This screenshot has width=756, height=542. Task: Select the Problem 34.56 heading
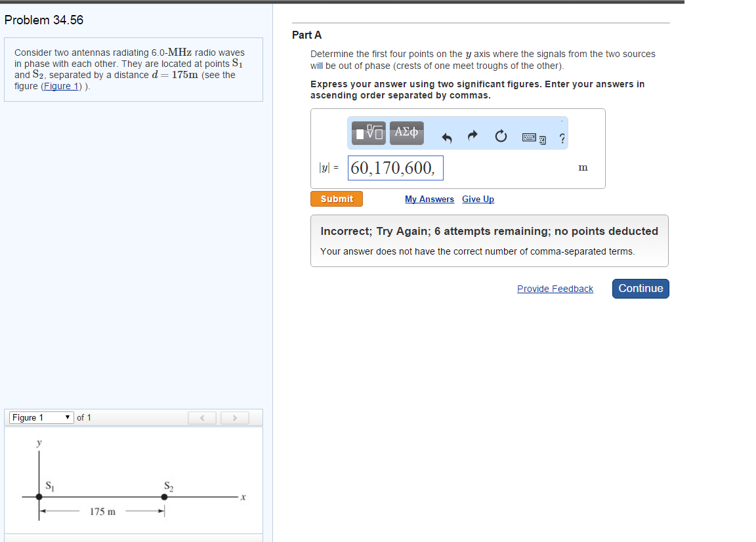pos(44,20)
